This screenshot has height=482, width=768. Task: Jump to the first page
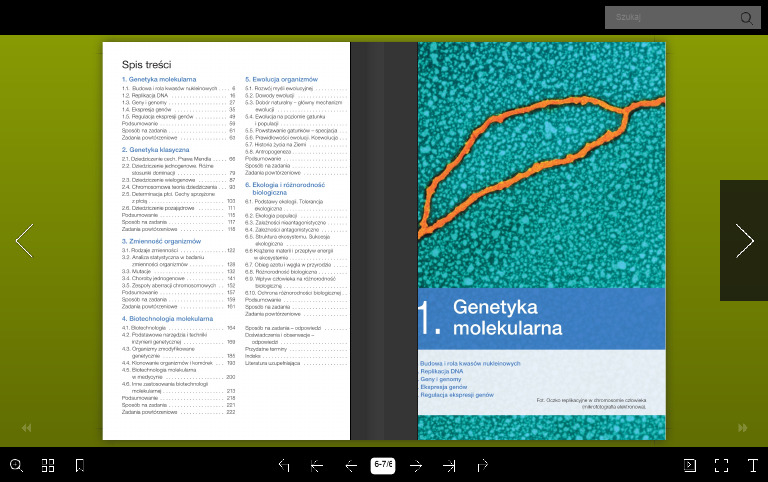(317, 465)
